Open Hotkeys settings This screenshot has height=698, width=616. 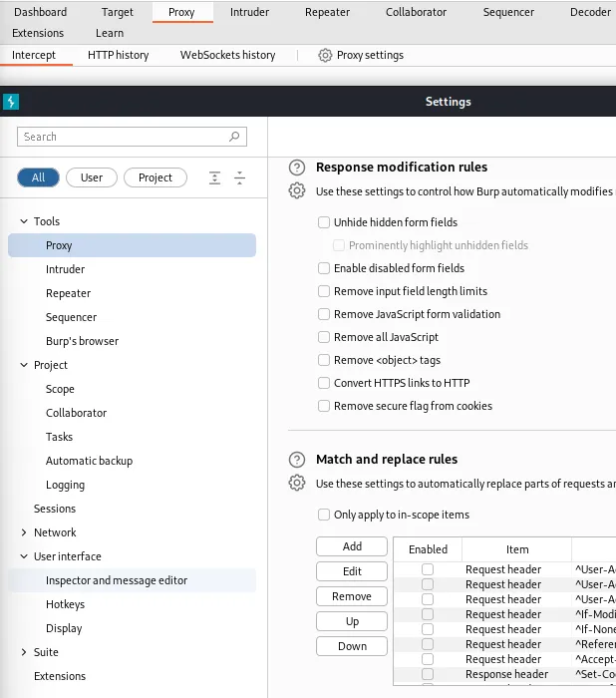(65, 604)
